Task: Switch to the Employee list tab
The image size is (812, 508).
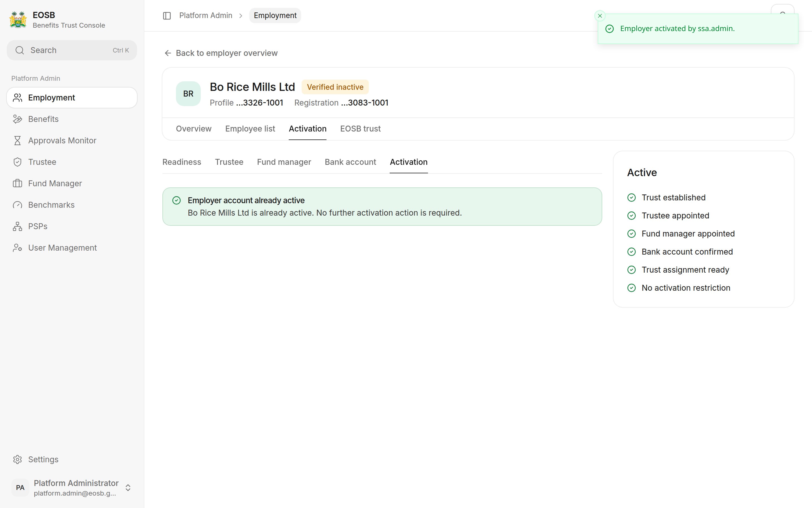Action: click(x=250, y=129)
